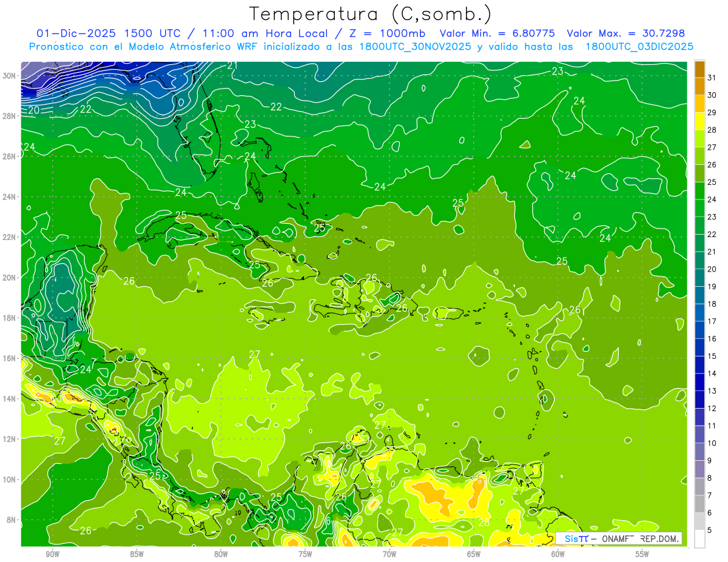This screenshot has width=728, height=562.
Task: Click the "70W" longitude axis label
Action: (x=389, y=554)
